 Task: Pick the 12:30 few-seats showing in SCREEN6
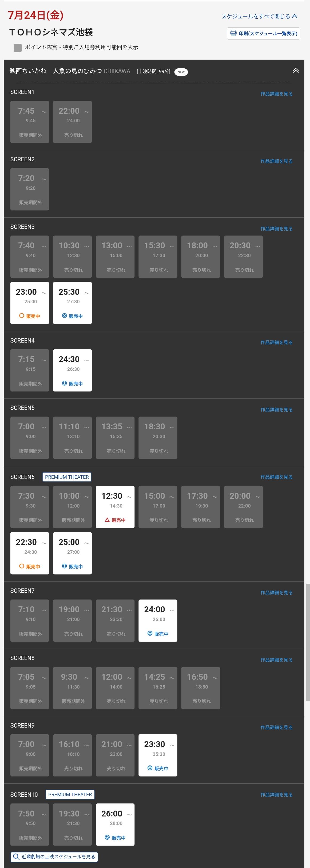pos(115,507)
